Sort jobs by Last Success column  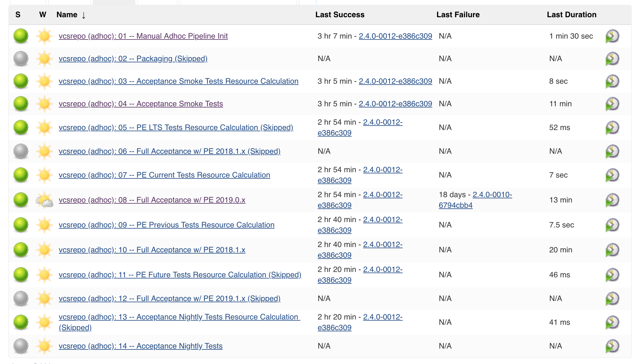coord(340,15)
